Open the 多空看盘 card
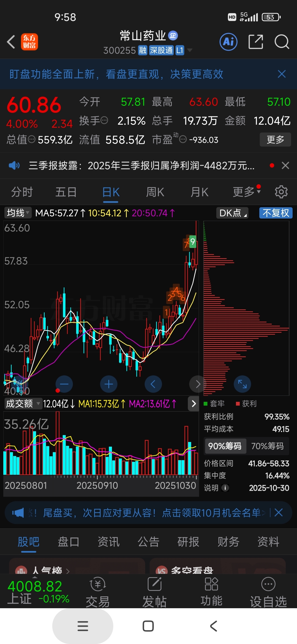 218,566
